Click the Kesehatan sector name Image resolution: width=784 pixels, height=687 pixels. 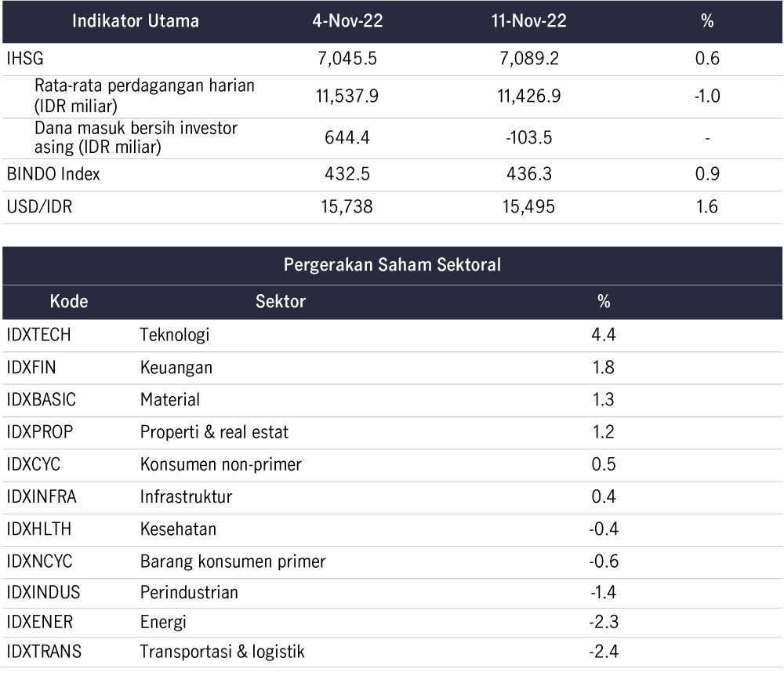178,529
